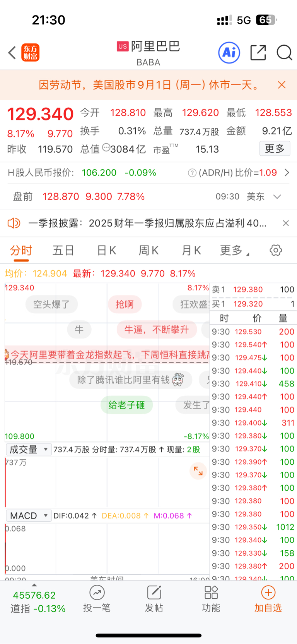Open H股人民币报价 row chevron
Viewport: 297px width, 644px height.
(x=287, y=173)
